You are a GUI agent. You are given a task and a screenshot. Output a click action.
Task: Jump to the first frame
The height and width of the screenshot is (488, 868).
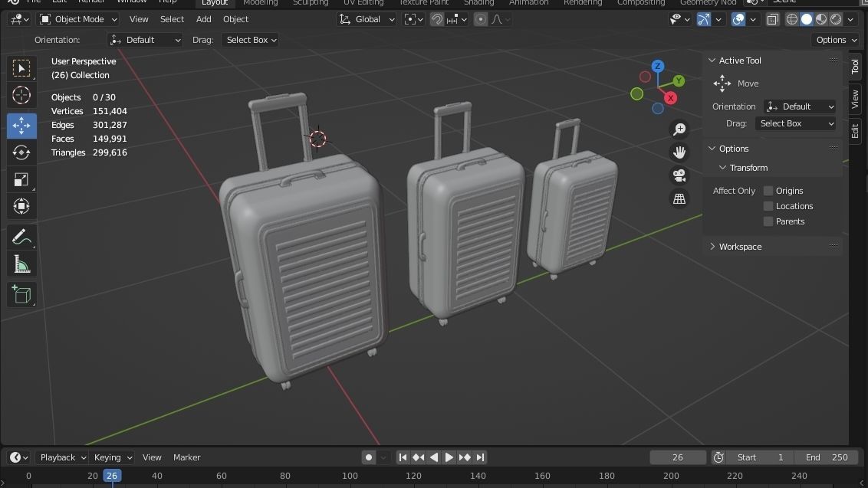(x=403, y=457)
